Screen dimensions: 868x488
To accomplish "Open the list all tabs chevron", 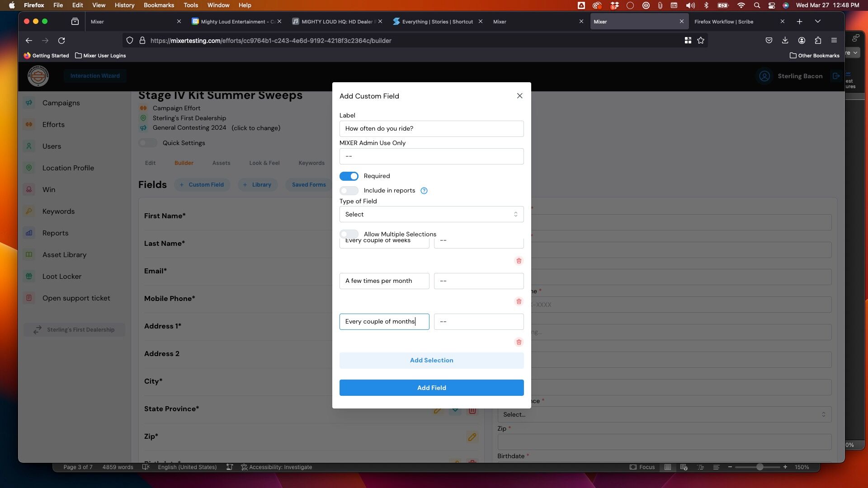I will 817,21.
